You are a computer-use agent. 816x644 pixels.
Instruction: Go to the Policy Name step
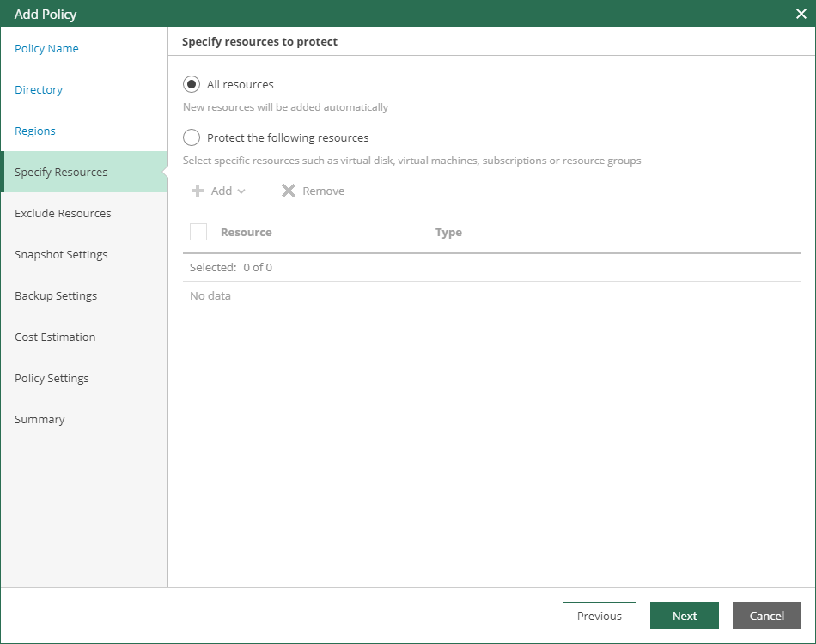point(46,48)
